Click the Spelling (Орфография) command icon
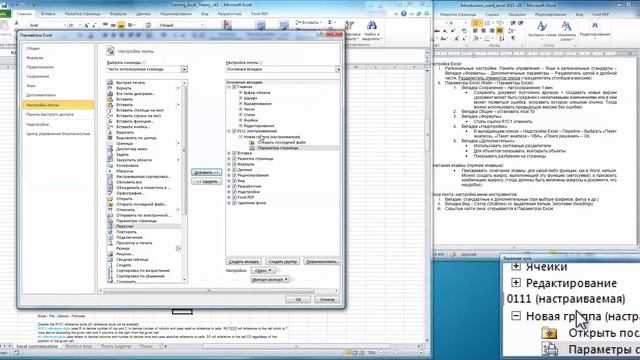The width and height of the screenshot is (640, 360). coord(110,193)
